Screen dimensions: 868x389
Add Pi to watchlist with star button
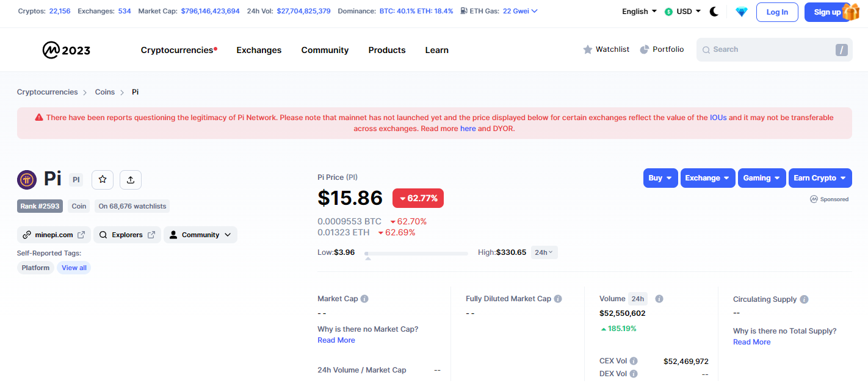click(x=103, y=179)
